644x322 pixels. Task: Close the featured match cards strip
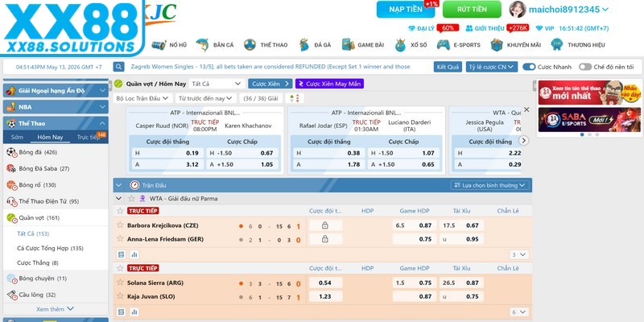click(526, 109)
